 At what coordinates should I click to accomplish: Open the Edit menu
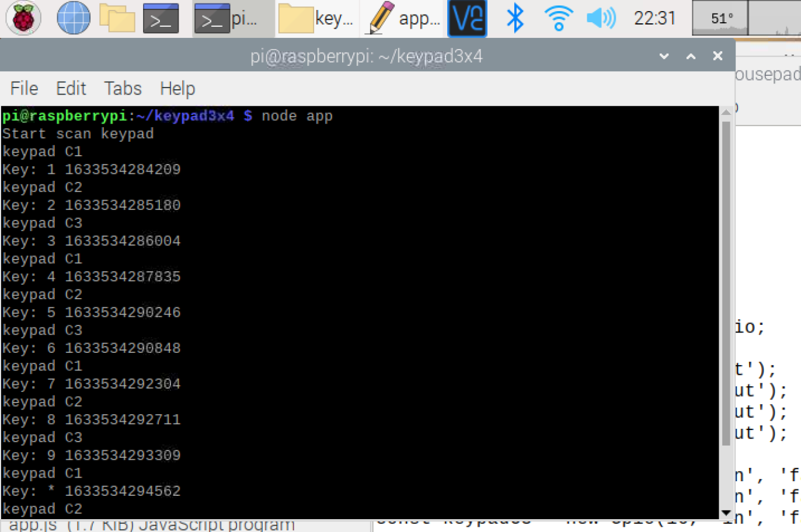pyautogui.click(x=71, y=88)
